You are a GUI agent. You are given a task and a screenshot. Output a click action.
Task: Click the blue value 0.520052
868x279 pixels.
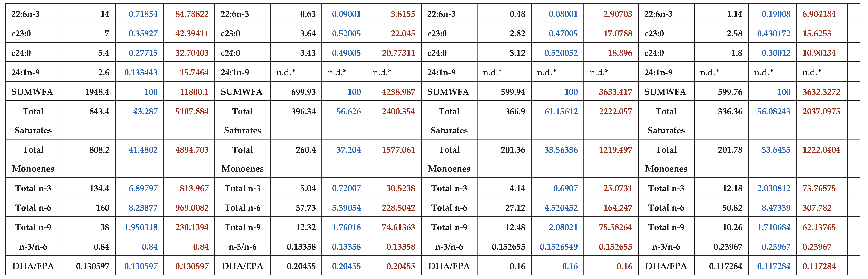point(561,53)
